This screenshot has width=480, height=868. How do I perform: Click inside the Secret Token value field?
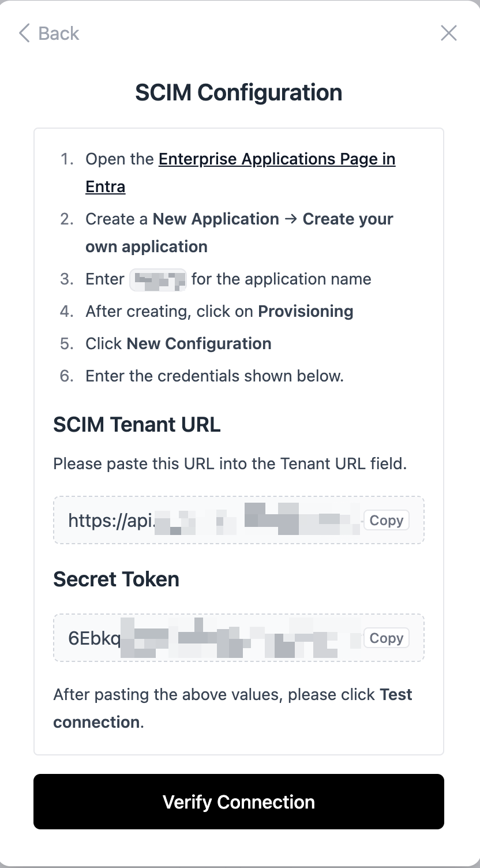pyautogui.click(x=213, y=638)
